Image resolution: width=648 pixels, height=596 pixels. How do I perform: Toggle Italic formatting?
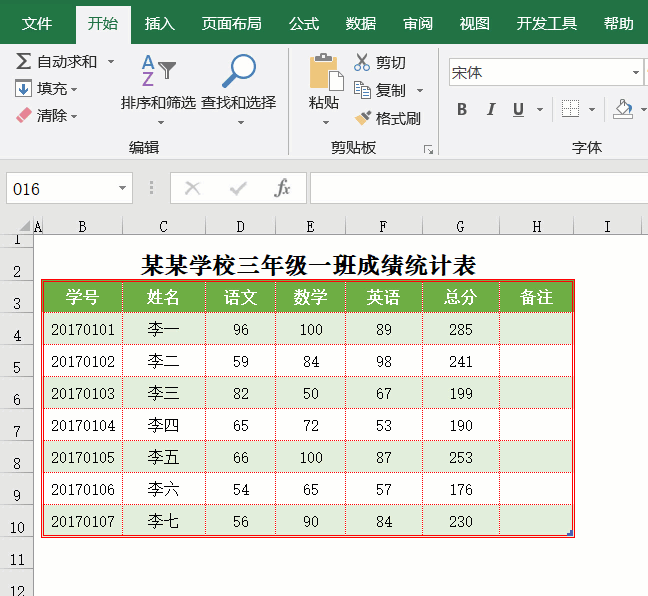coord(491,110)
